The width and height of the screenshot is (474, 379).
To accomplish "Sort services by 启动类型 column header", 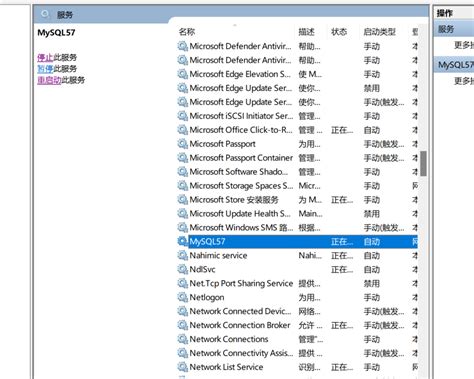I will [380, 32].
